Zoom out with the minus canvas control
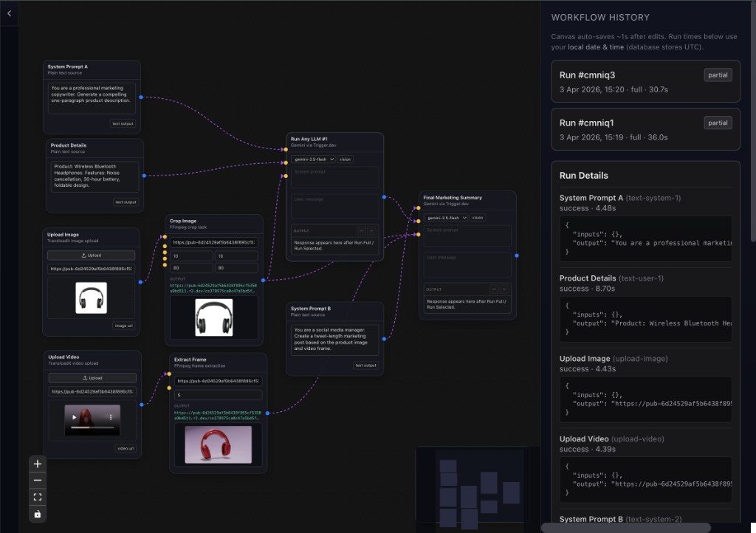The image size is (756, 533). (x=38, y=481)
